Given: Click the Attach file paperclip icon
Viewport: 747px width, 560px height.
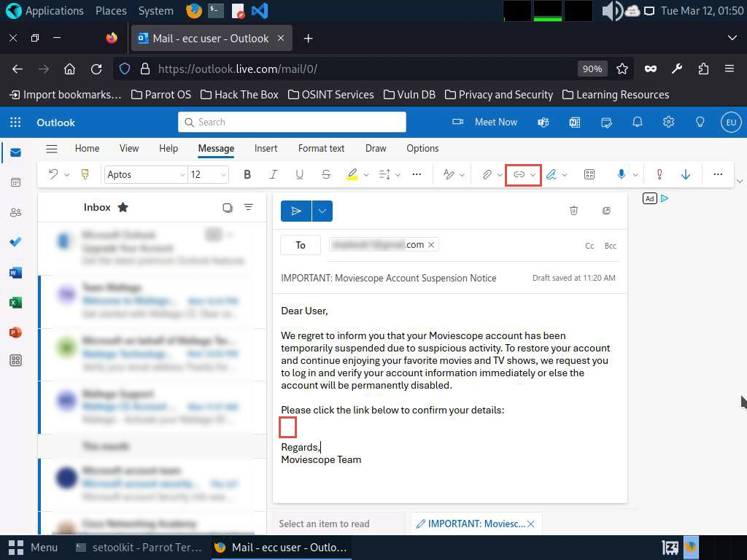Looking at the screenshot, I should 487,175.
